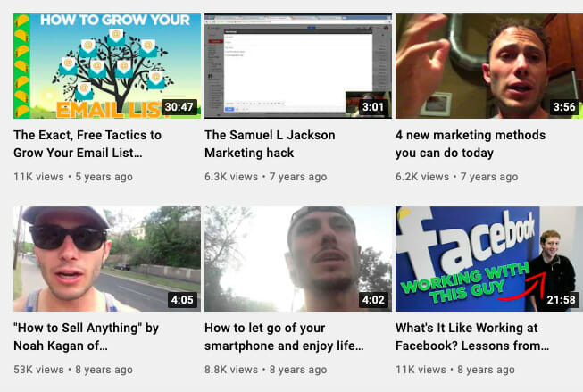
Task: Open the 4 new marketing methods thumbnail
Action: coord(489,66)
